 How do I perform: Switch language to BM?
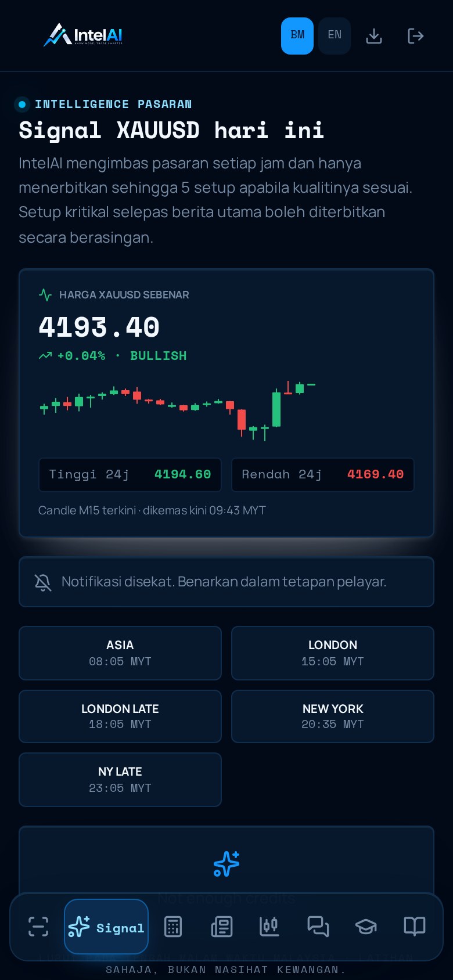tap(297, 36)
